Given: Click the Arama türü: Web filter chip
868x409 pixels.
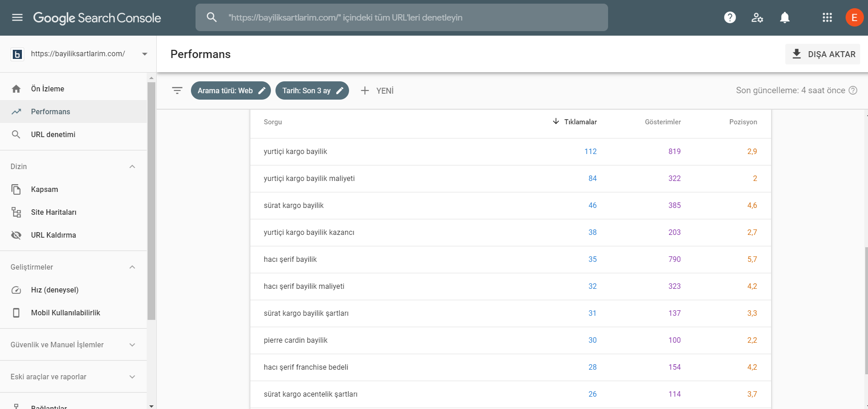Looking at the screenshot, I should pos(231,90).
